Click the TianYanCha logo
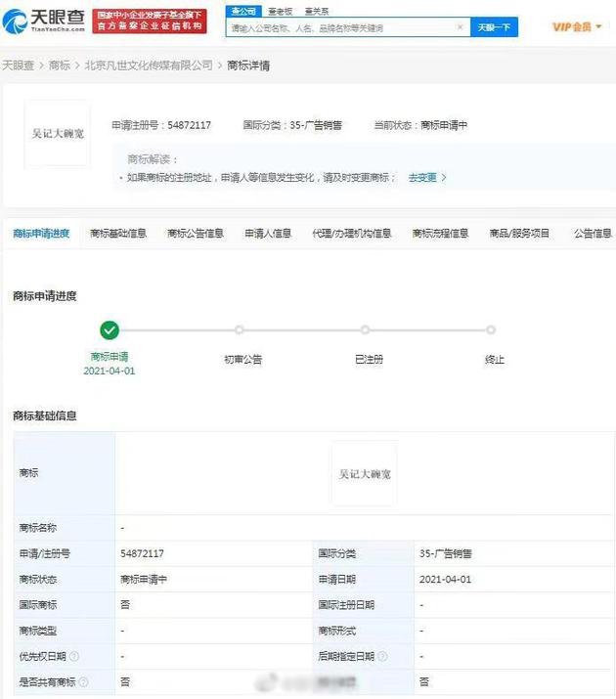Viewport: 616px width, 699px height. pyautogui.click(x=44, y=21)
